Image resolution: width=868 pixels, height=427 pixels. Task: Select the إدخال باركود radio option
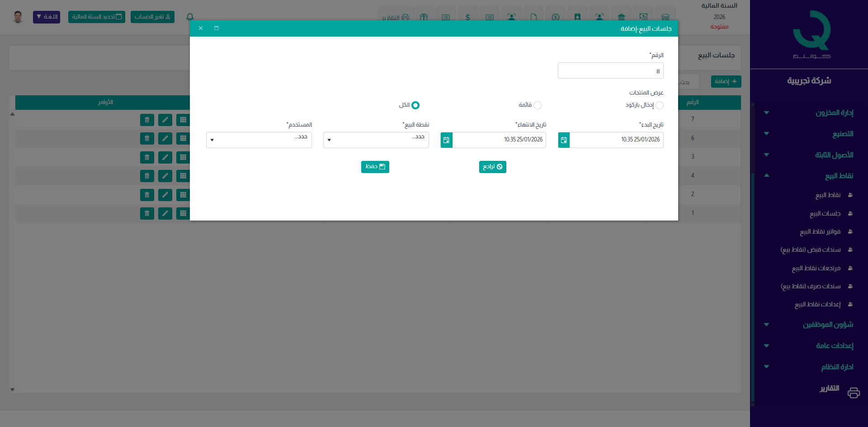659,105
